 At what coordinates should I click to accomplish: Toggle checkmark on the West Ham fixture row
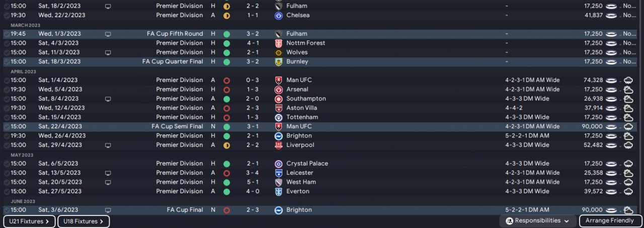click(6, 183)
